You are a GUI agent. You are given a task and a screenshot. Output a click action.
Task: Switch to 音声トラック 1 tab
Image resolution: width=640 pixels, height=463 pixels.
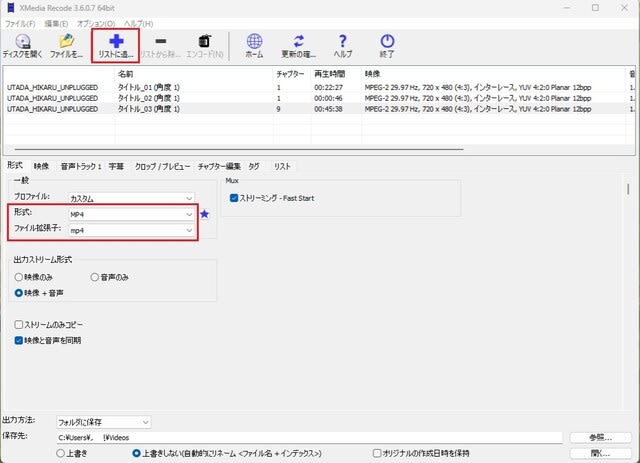81,166
